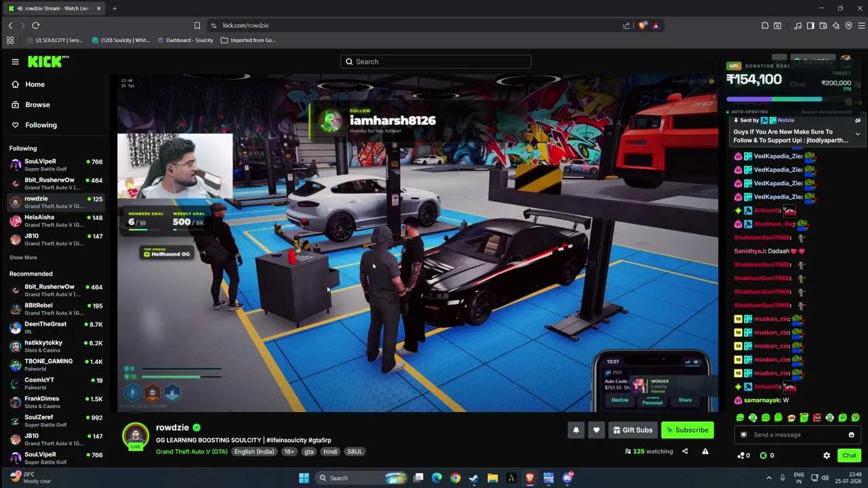The width and height of the screenshot is (868, 488).
Task: Click the Kick search box
Action: point(435,62)
